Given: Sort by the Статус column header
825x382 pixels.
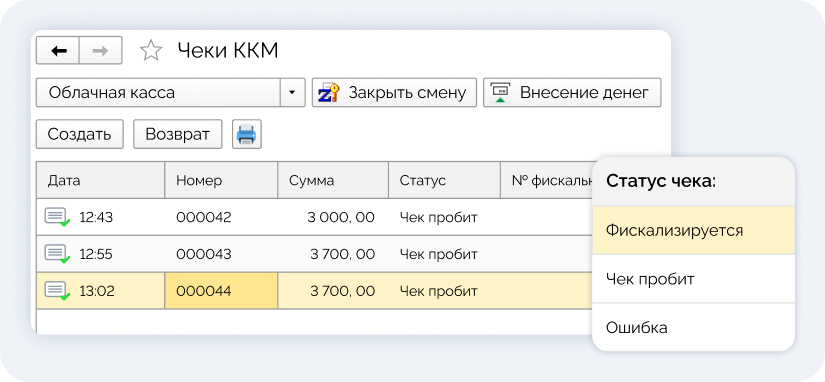Looking at the screenshot, I should [444, 180].
